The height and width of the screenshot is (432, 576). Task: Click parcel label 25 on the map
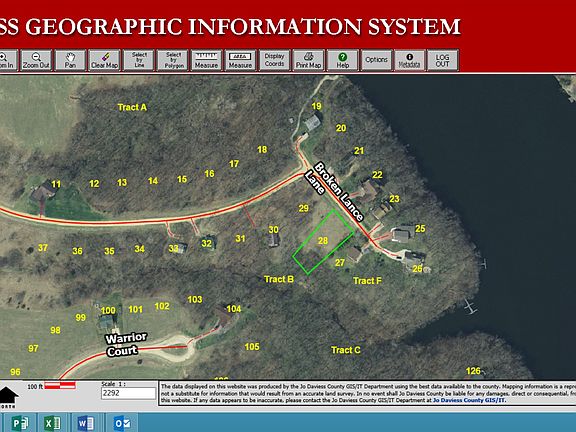(x=420, y=228)
